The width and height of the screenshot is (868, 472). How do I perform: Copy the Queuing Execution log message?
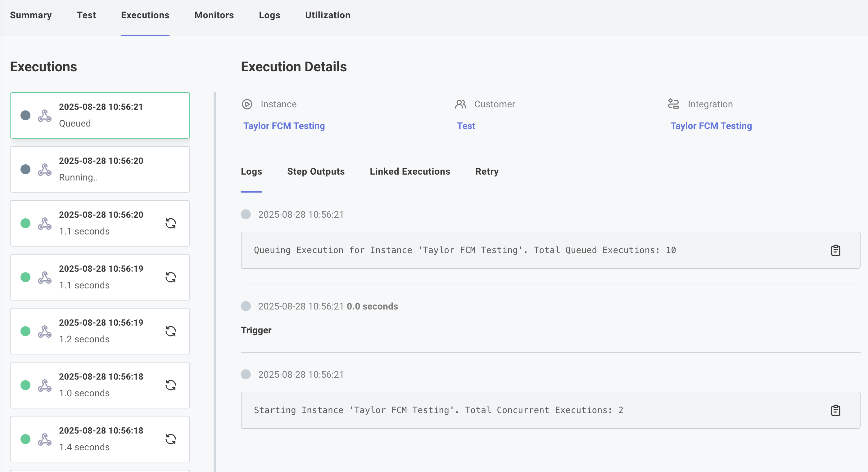coord(835,251)
